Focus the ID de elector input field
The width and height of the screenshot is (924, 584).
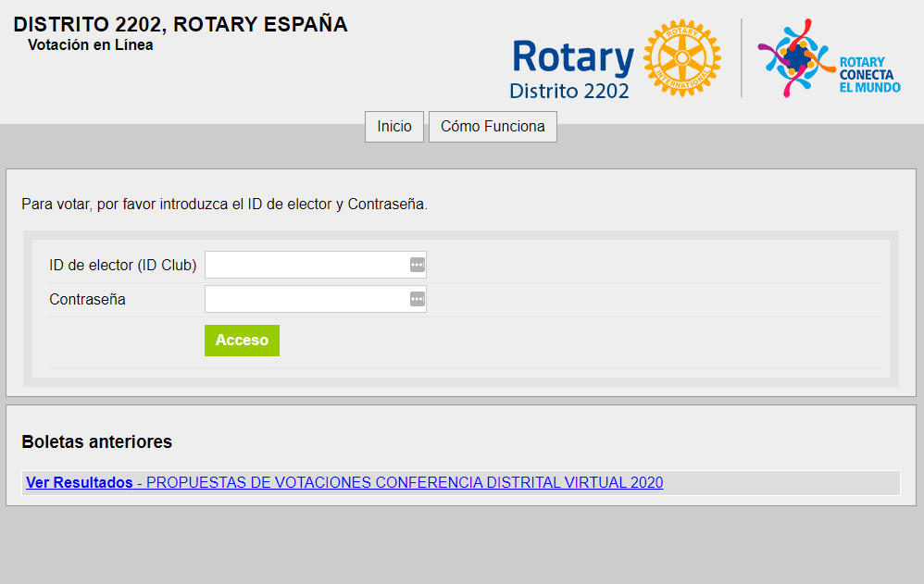click(x=306, y=266)
